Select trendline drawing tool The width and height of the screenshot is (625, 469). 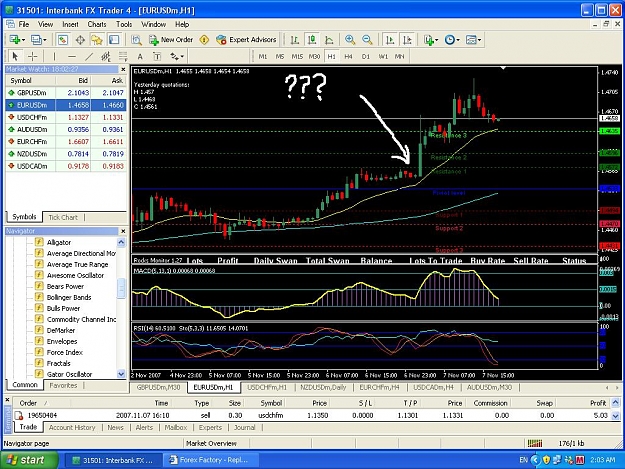click(x=89, y=56)
